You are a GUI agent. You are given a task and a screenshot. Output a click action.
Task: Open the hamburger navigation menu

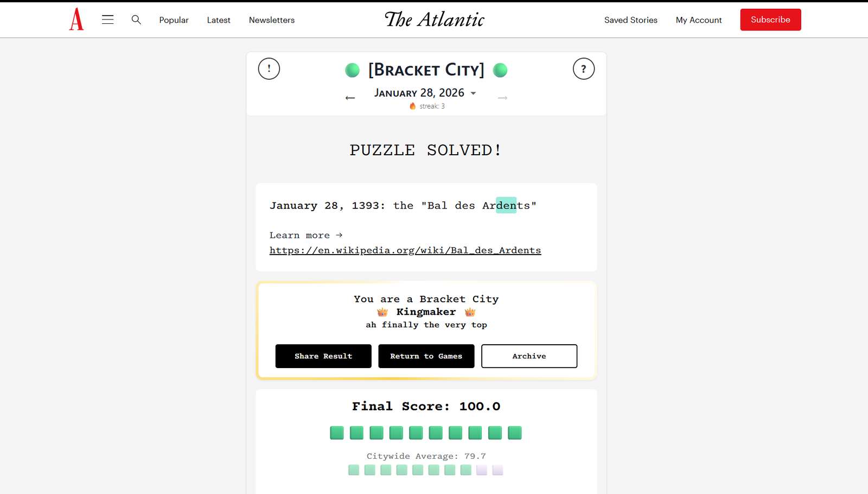click(108, 20)
